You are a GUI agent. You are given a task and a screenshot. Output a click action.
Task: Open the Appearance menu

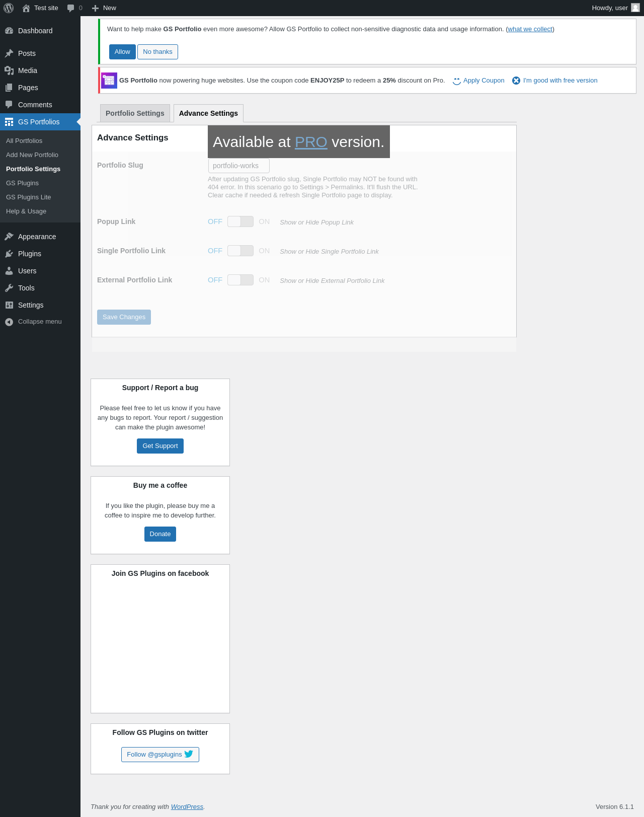pyautogui.click(x=40, y=237)
